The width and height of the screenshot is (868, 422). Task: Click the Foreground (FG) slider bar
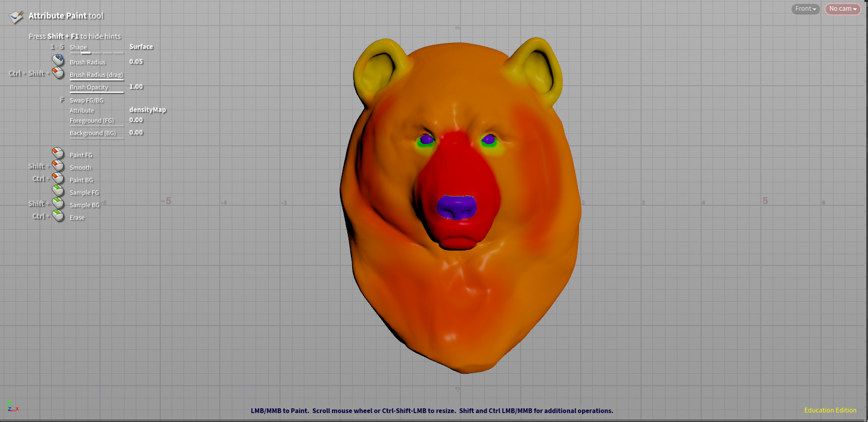coord(97,126)
